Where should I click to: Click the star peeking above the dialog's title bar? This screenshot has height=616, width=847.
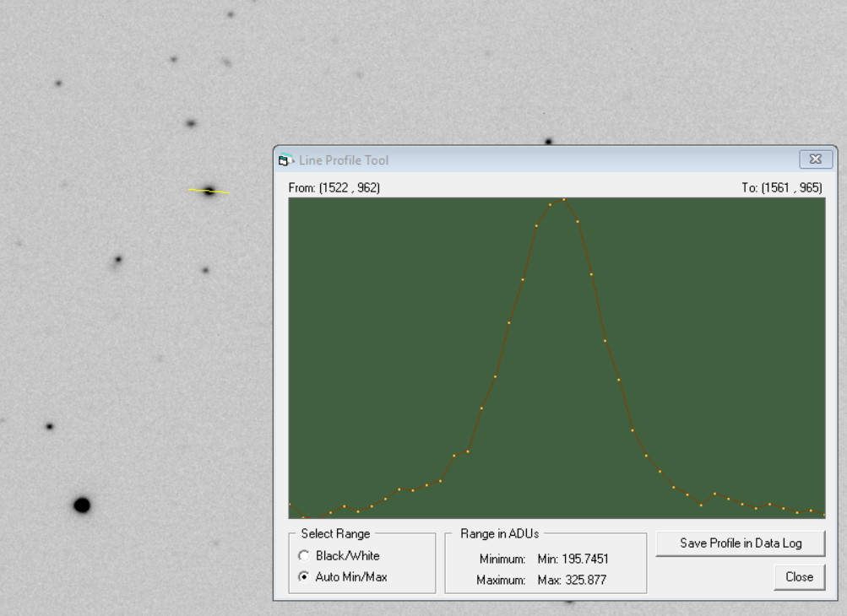pos(548,142)
